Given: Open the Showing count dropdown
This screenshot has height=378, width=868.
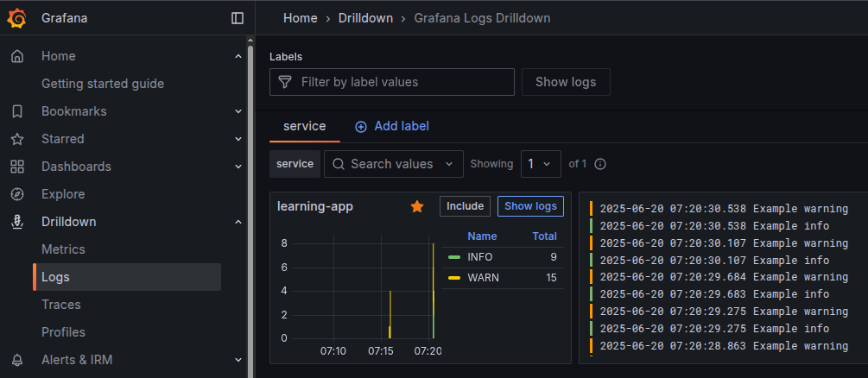Looking at the screenshot, I should click(541, 164).
